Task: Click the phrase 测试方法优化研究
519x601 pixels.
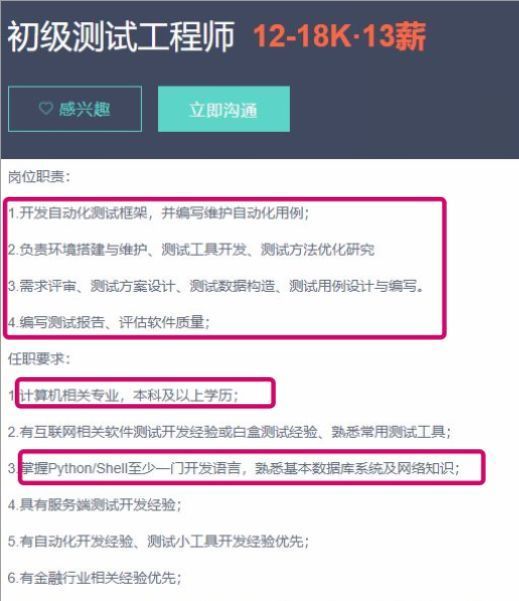Action: click(x=318, y=250)
